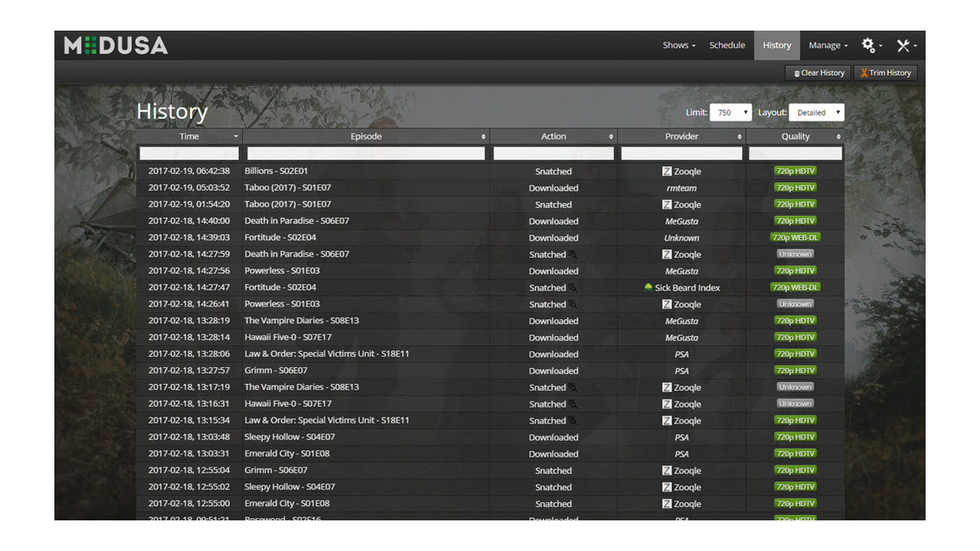980x551 pixels.
Task: Click the magnifier icon on the Fortitude snatched row
Action: 573,287
